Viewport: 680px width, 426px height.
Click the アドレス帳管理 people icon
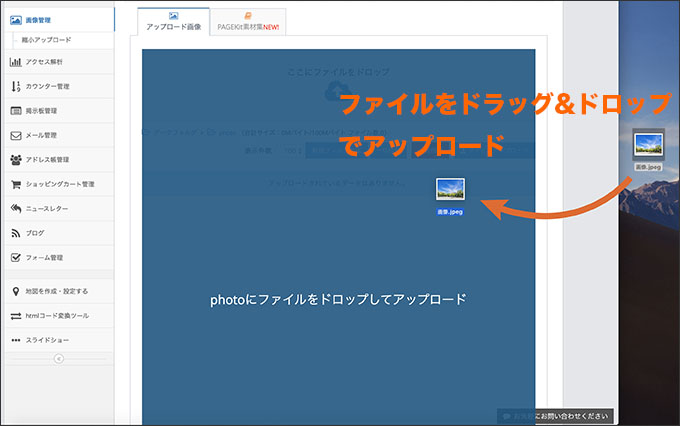[16, 160]
